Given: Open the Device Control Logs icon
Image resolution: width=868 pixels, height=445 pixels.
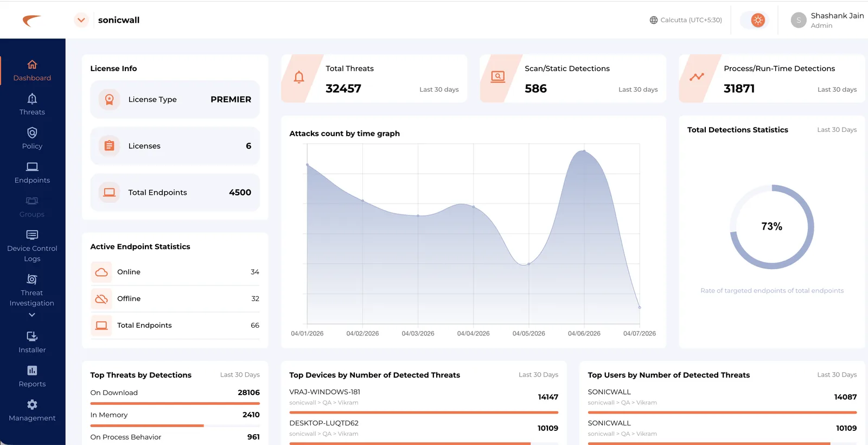Looking at the screenshot, I should [32, 235].
